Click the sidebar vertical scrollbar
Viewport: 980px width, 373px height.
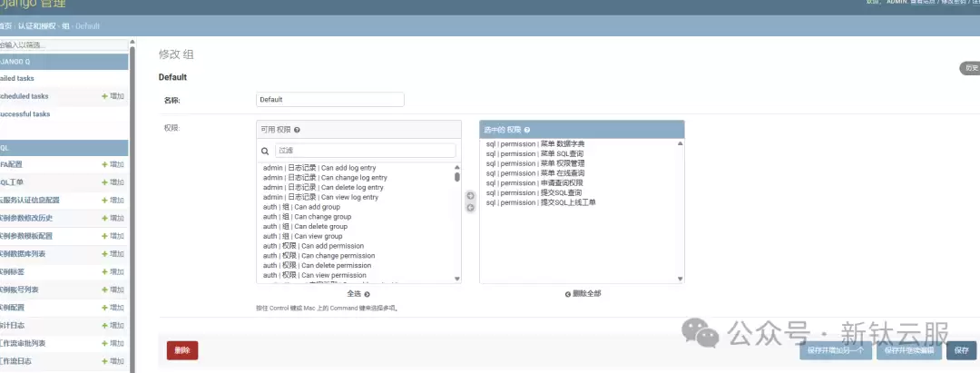[x=132, y=206]
